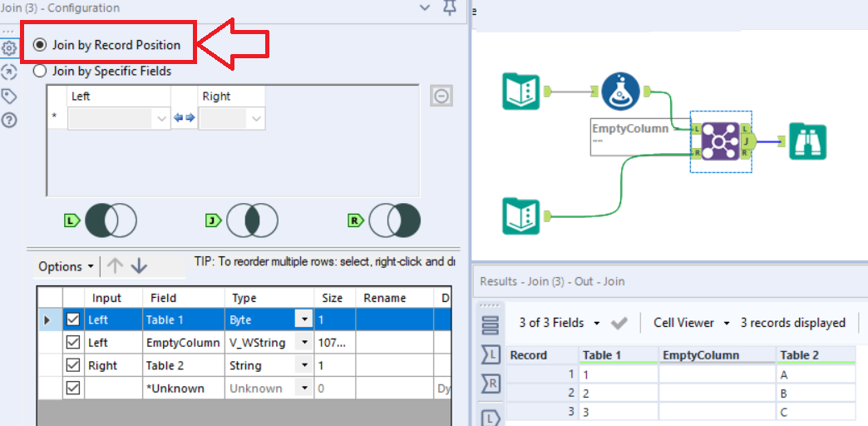Select the upper Text Input tool on canvas
The width and height of the screenshot is (868, 426).
(520, 92)
